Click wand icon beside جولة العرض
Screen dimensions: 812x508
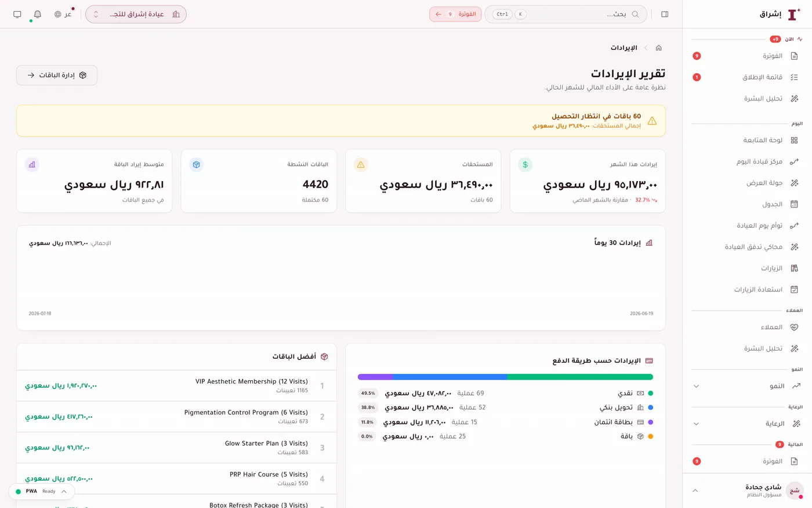pyautogui.click(x=795, y=183)
